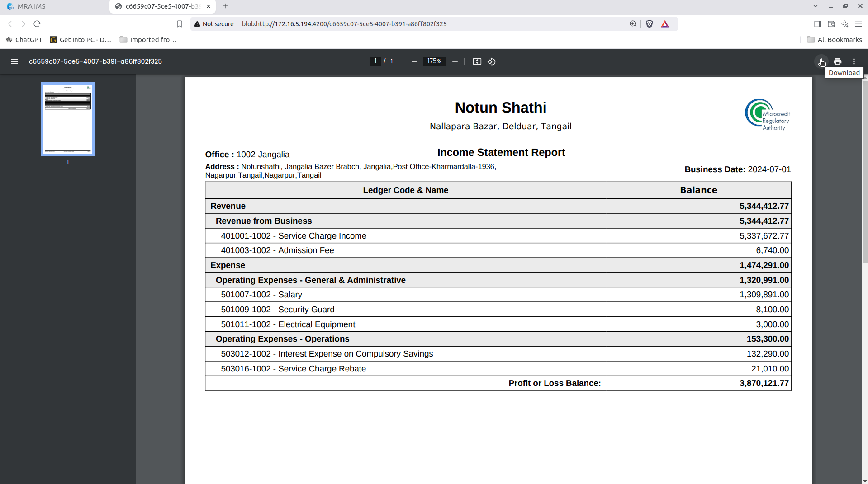The width and height of the screenshot is (868, 484).
Task: Open browser zoom magnifier icon
Action: pos(633,24)
